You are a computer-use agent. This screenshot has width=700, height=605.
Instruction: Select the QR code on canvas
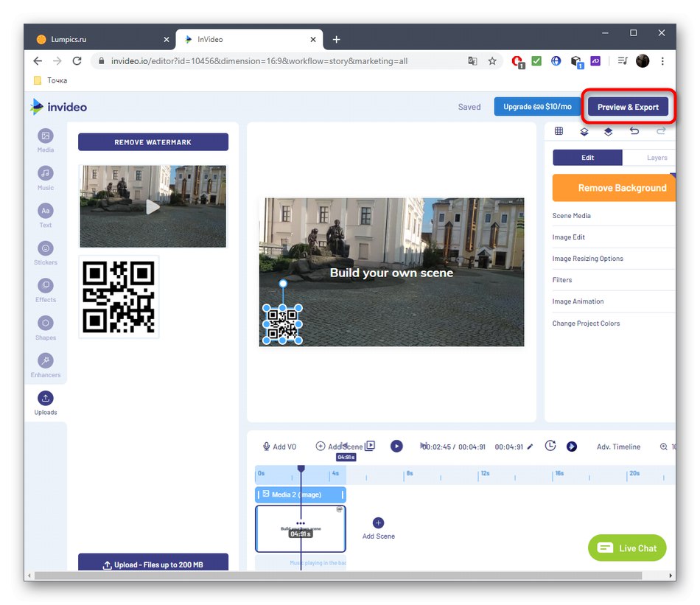coord(282,324)
